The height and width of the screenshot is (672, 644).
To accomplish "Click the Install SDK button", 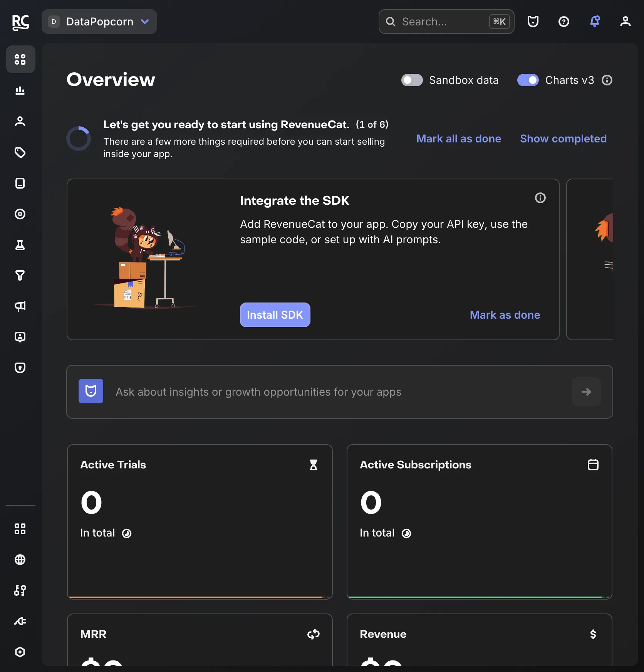I will tap(275, 315).
